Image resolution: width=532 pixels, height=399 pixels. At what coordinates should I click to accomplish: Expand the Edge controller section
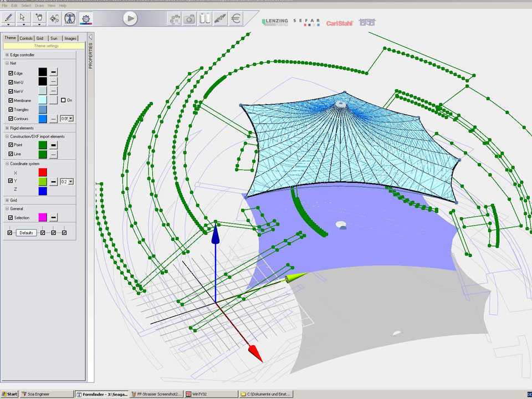coord(7,55)
